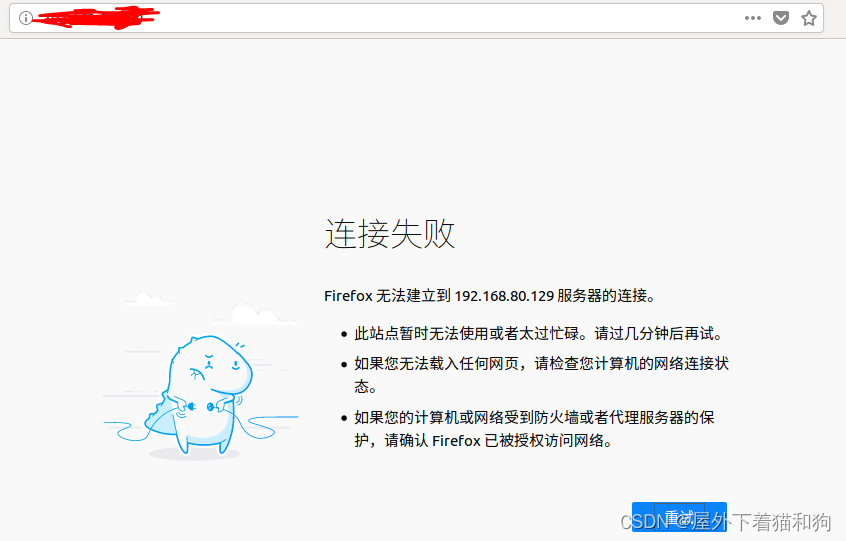Click the 连接失败 heading text
This screenshot has width=846, height=541.
pos(390,234)
